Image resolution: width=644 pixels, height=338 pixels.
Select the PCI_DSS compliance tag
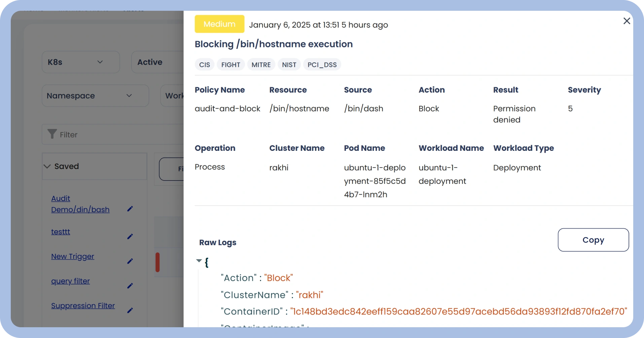pyautogui.click(x=322, y=64)
